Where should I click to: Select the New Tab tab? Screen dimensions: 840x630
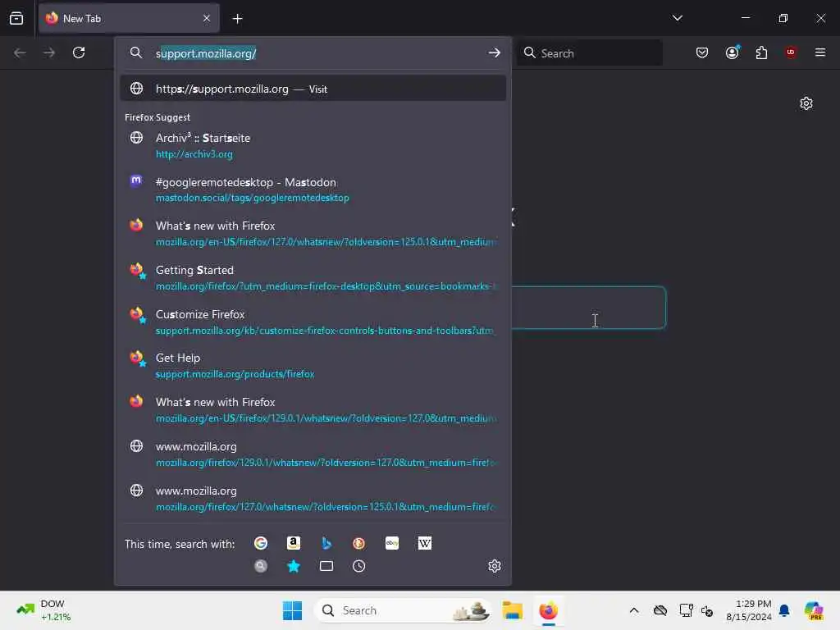129,18
